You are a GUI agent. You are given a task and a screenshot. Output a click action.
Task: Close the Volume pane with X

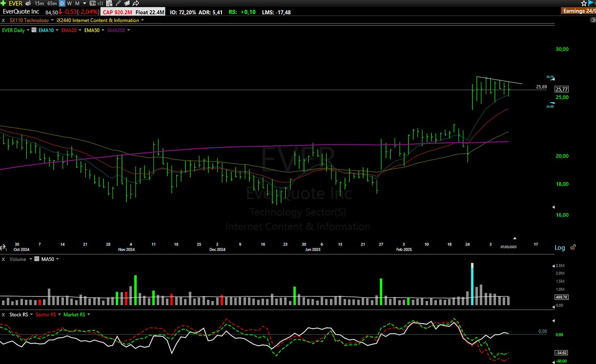pyautogui.click(x=3, y=259)
